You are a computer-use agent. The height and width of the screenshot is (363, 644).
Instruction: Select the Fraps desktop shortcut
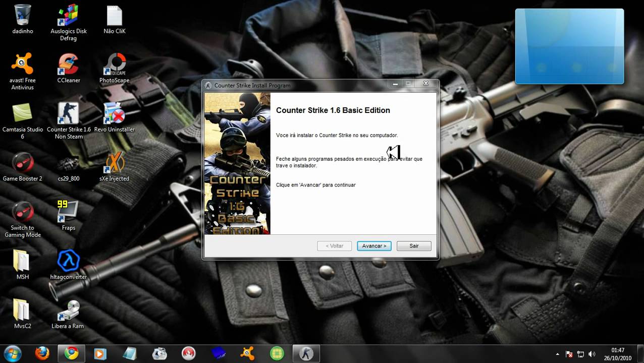69,216
